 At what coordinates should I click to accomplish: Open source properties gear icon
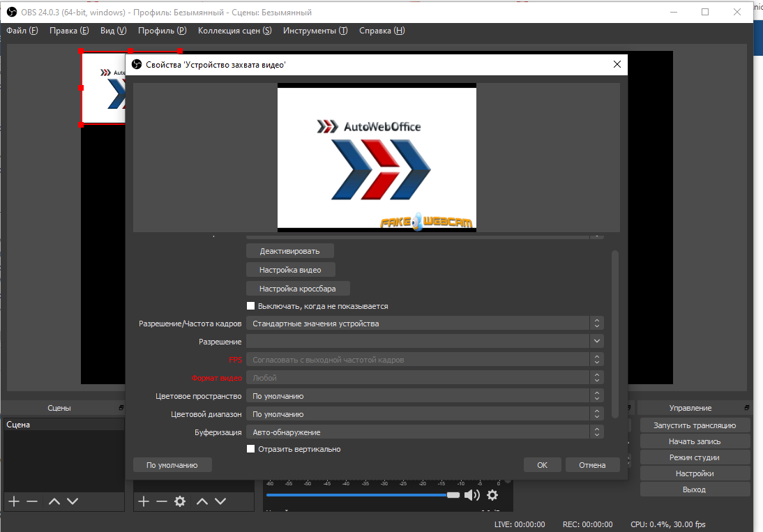point(180,501)
